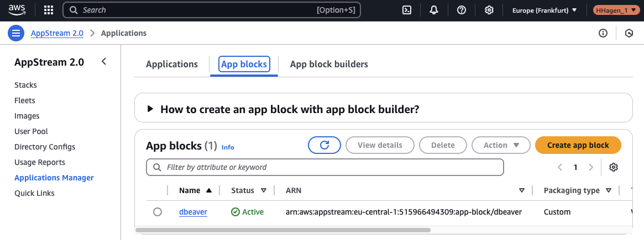Open Directory Configs in the sidebar
Viewport: 644px width, 240px height.
pos(45,147)
